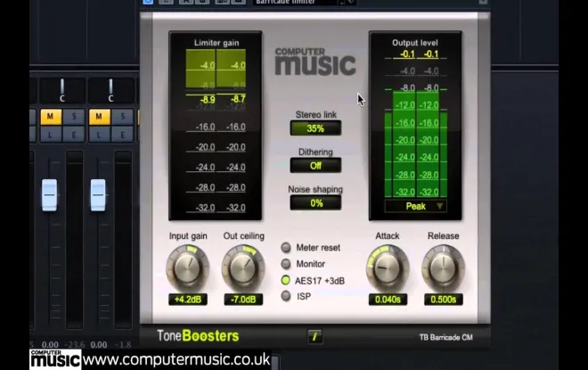Image resolution: width=588 pixels, height=370 pixels.
Task: Click the TB Barricade CM label
Action: click(x=445, y=337)
